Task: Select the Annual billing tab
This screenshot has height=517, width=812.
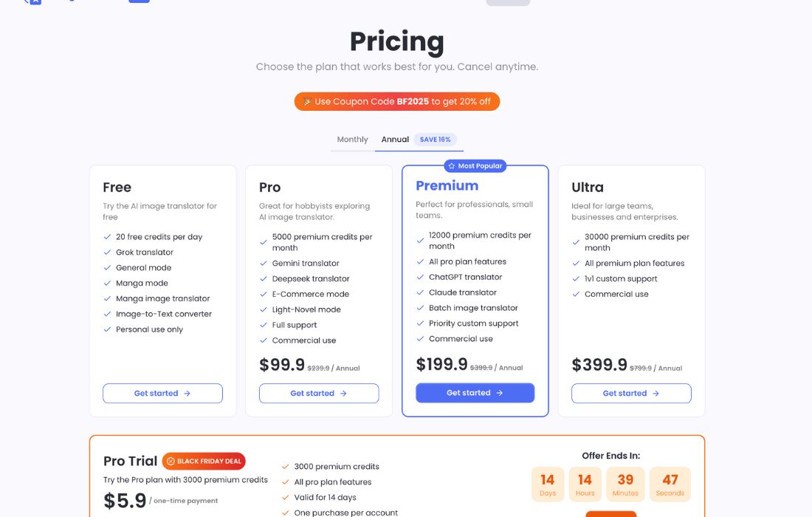Action: click(x=395, y=140)
